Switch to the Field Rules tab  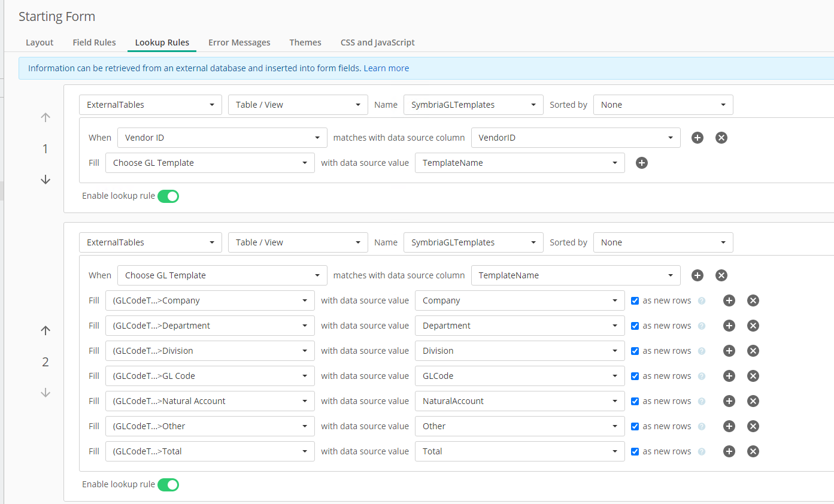click(x=94, y=42)
